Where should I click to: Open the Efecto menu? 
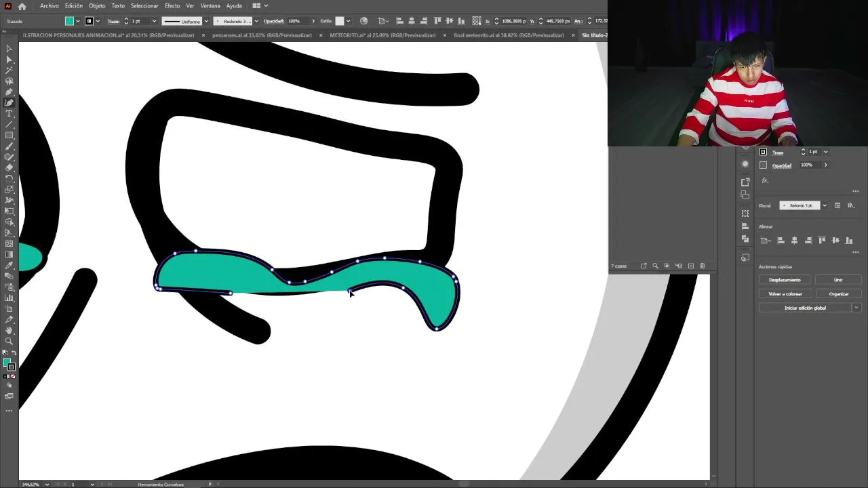(172, 5)
